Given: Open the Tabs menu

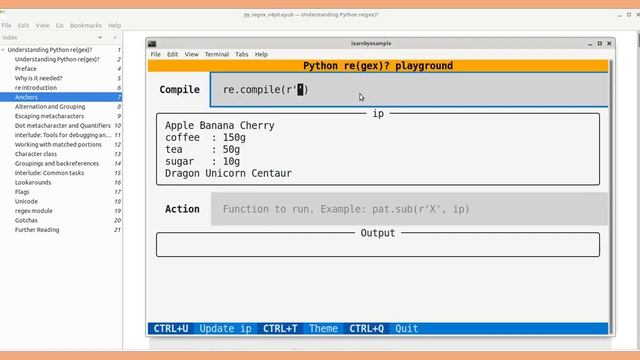Looking at the screenshot, I should point(242,54).
